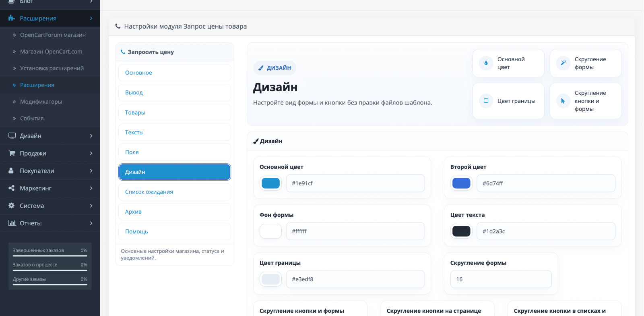This screenshot has height=316, width=644.
Task: Click the #1e91cf hex input field
Action: point(355,183)
